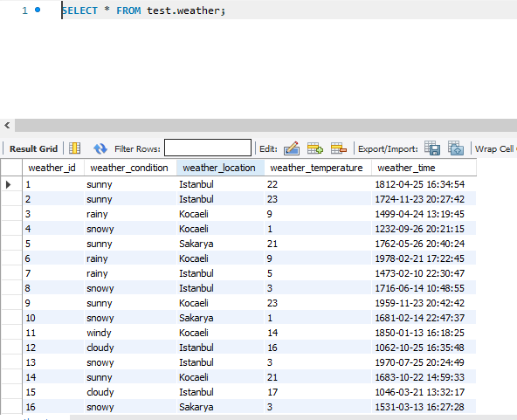Select cell '1531-03-13 16:27:28'

[x=424, y=407]
